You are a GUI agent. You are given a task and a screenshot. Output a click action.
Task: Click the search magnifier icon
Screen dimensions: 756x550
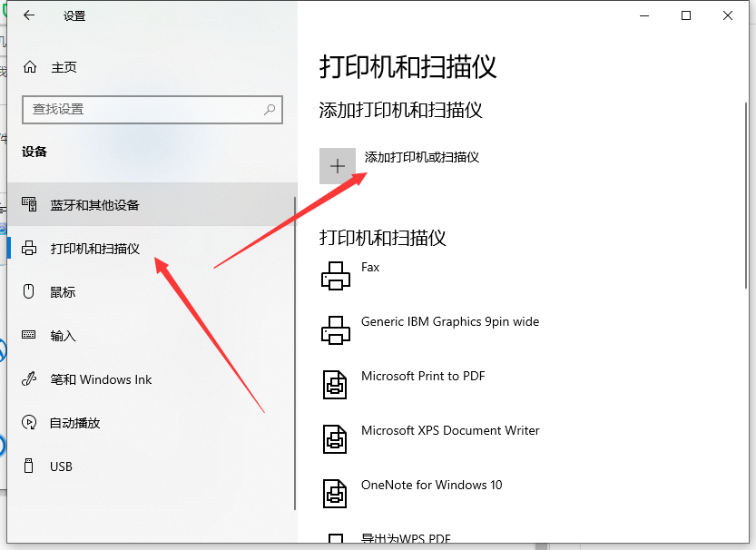point(269,109)
